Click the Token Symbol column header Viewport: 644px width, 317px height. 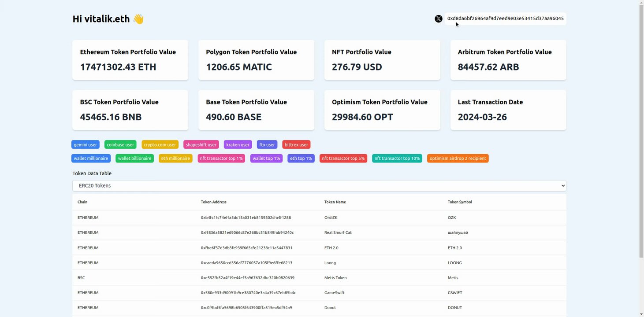(460, 202)
